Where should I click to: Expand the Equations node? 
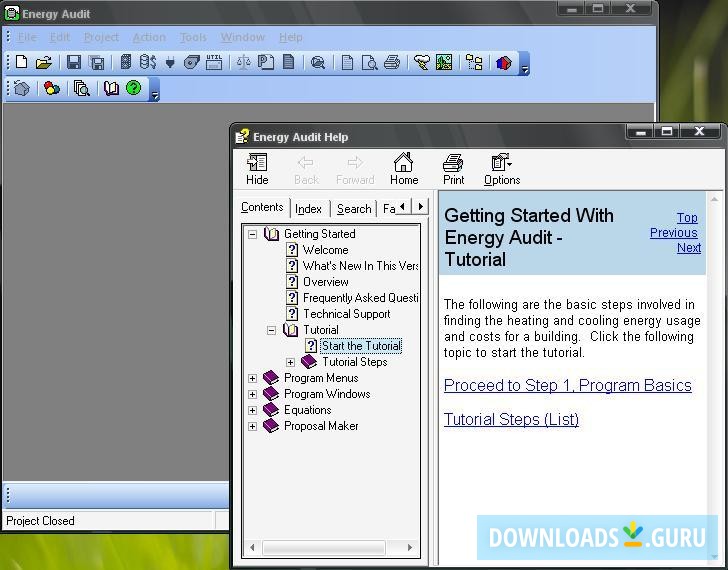click(252, 410)
